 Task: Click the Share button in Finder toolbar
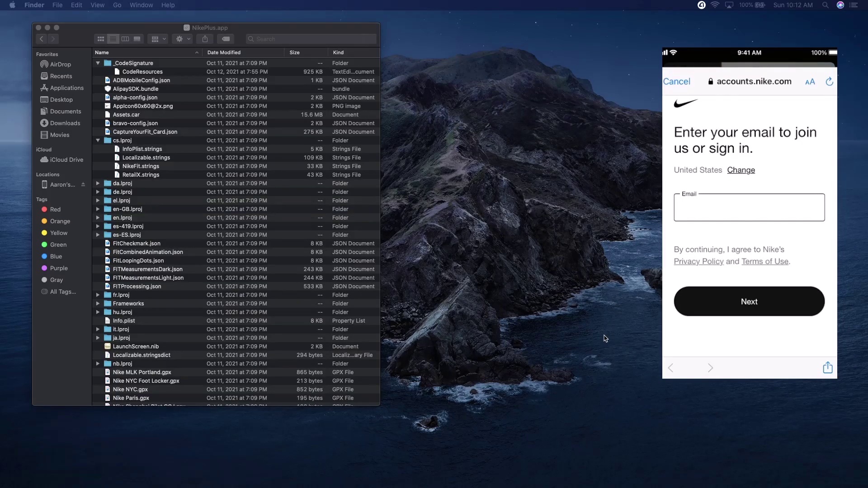[x=205, y=39]
